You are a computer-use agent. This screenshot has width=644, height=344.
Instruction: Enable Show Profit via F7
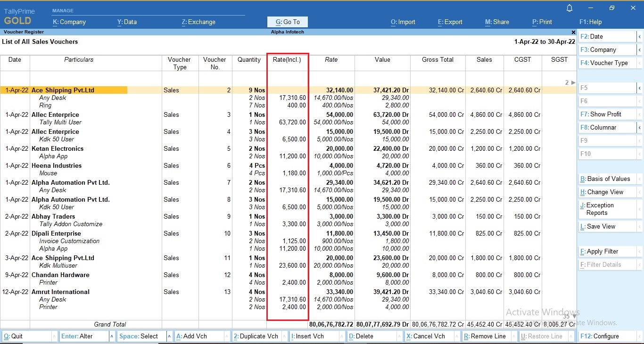click(604, 114)
